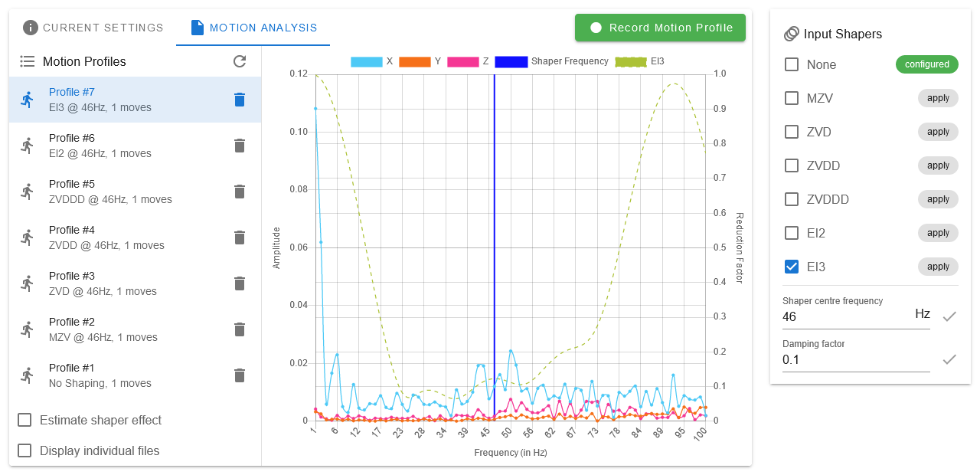Check the ZVDD input shaper checkbox
The height and width of the screenshot is (475, 980).
coord(792,165)
